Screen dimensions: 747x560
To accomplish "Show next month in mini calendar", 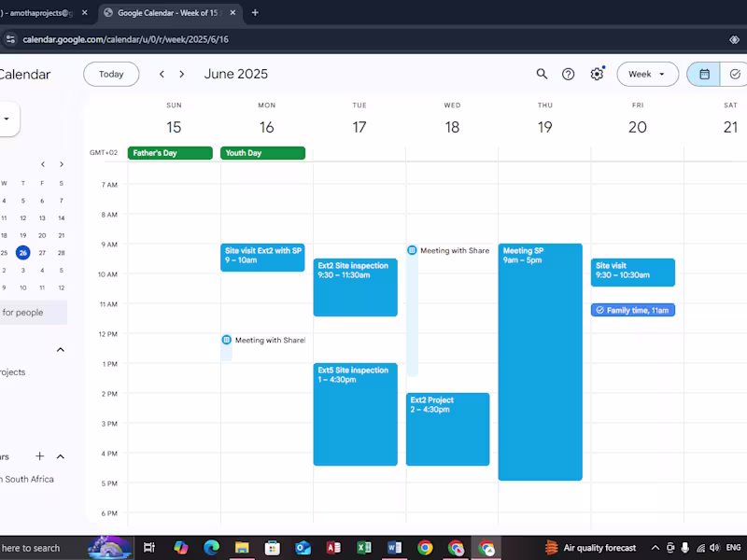I will pos(62,164).
